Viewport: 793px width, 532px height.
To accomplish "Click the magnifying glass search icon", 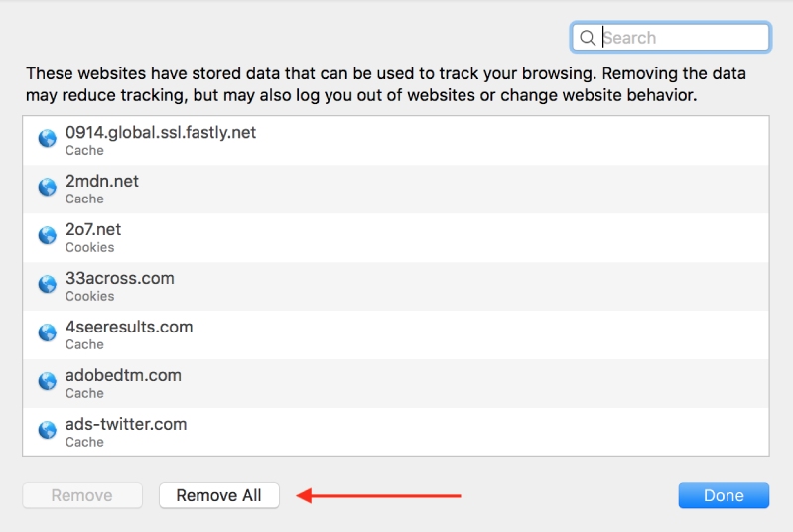I will [x=588, y=38].
